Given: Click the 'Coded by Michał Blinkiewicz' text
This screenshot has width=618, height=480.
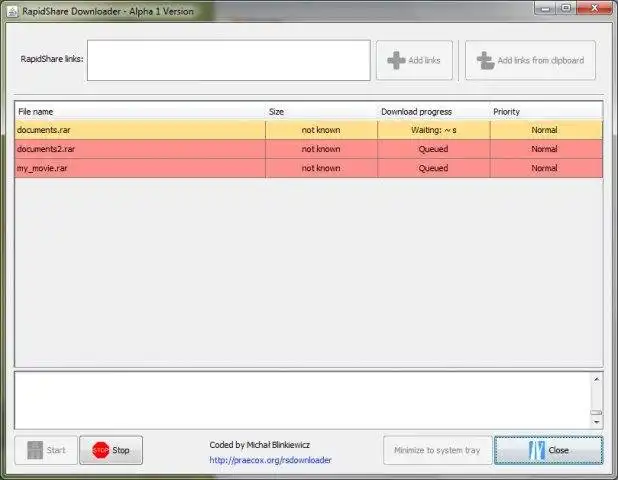Looking at the screenshot, I should [x=260, y=445].
